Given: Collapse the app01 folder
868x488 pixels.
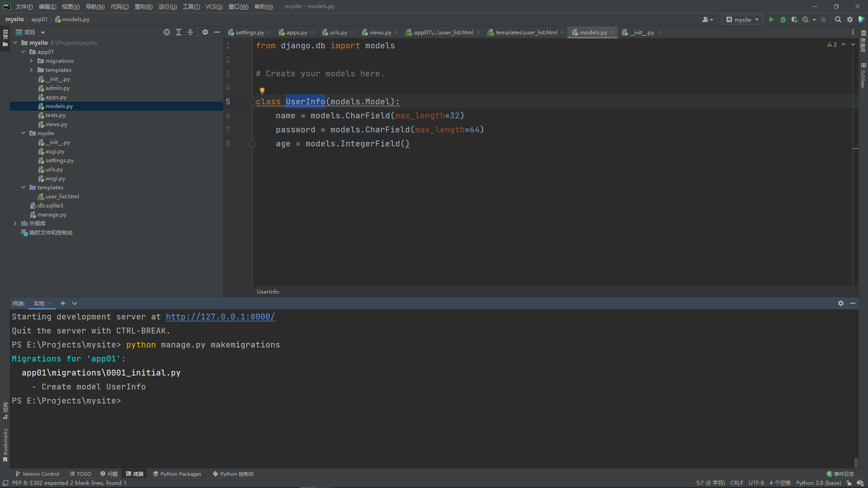Looking at the screenshot, I should [x=23, y=52].
